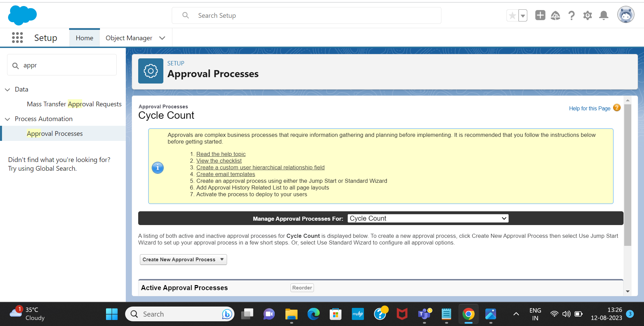Open Manage Approval Processes For dropdown
The height and width of the screenshot is (326, 644).
[428, 218]
